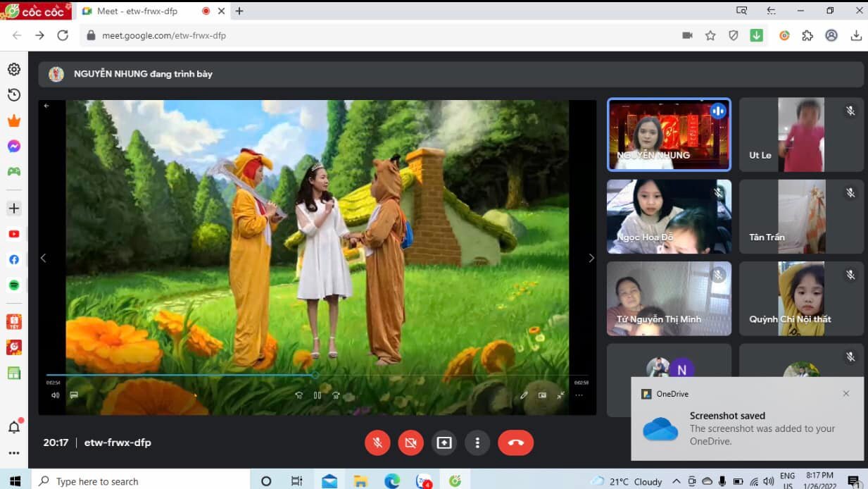The height and width of the screenshot is (489, 868).
Task: Click the pencil edit icon in video player
Action: 524,395
